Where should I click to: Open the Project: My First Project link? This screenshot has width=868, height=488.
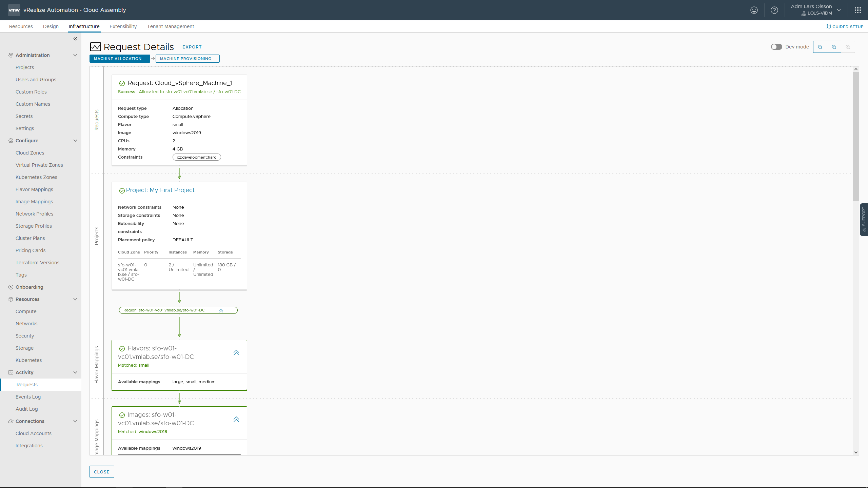[x=160, y=190]
